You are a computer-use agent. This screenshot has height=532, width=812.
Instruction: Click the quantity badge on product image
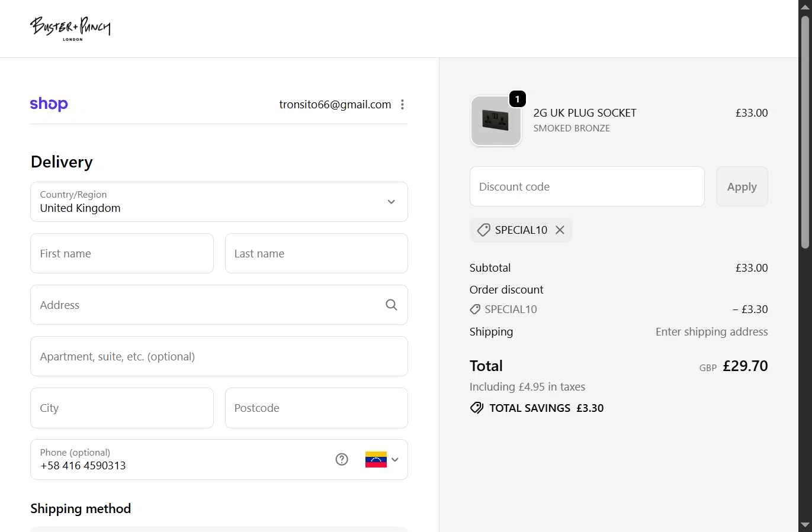click(x=518, y=99)
